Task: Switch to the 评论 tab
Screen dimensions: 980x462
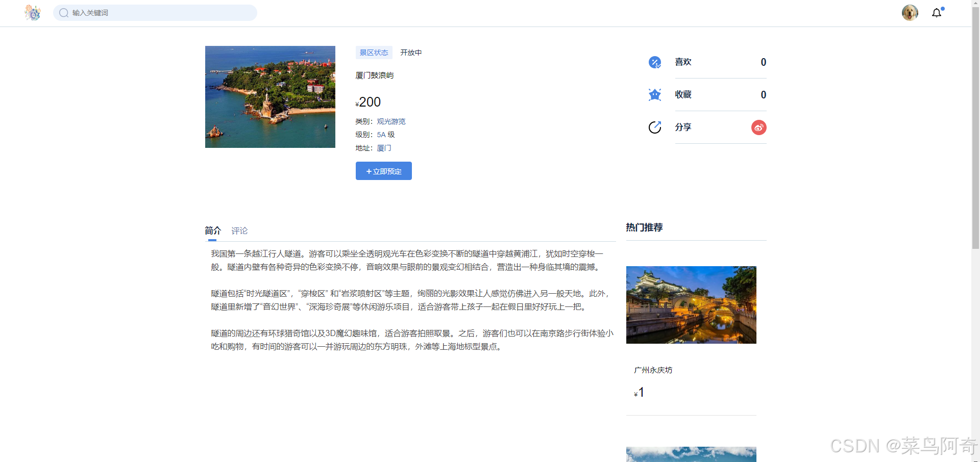Action: point(239,230)
